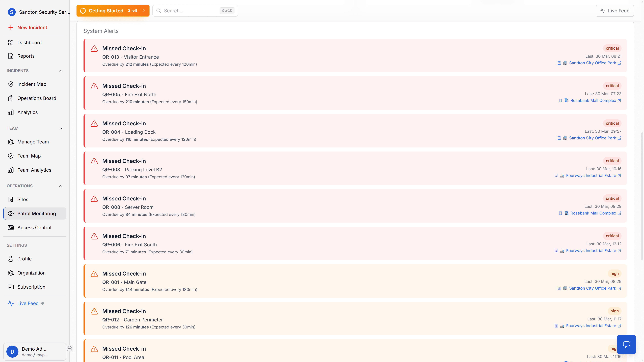This screenshot has width=644, height=362.
Task: Click the Patrol Monitoring eye icon
Action: point(11,214)
